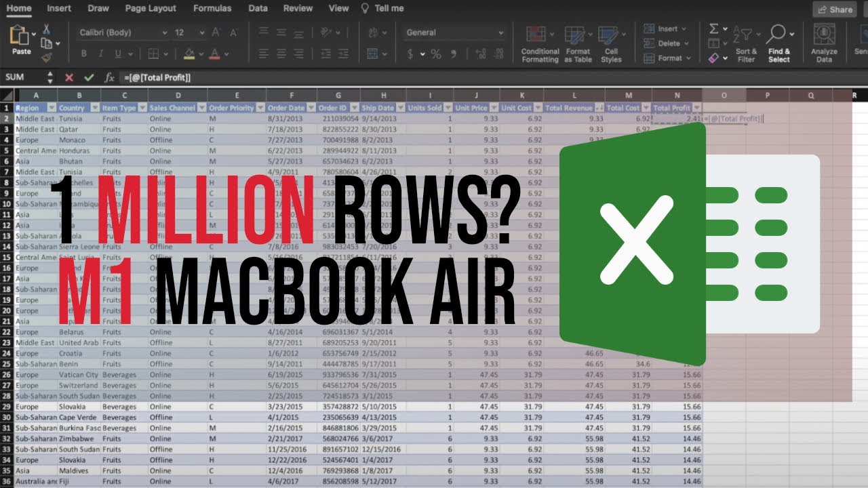Image resolution: width=868 pixels, height=488 pixels.
Task: Confirm formula with the green checkmark
Action: (x=89, y=77)
